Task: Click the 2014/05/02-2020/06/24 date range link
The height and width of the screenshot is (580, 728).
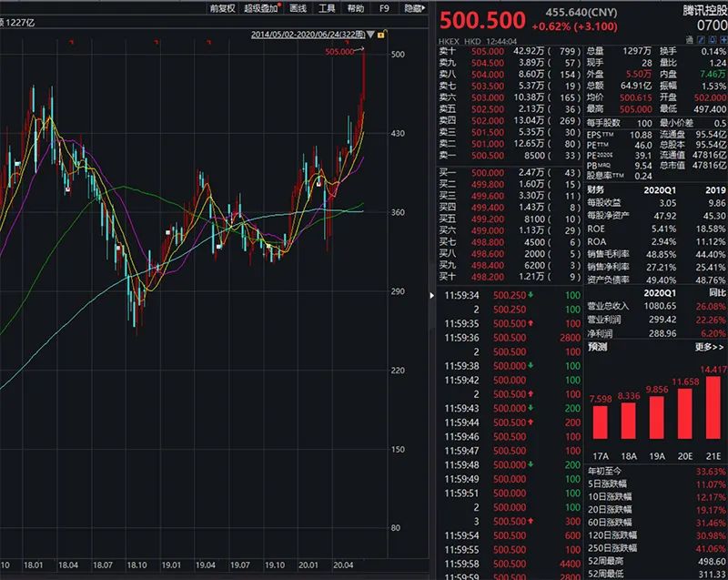Action: click(x=308, y=35)
